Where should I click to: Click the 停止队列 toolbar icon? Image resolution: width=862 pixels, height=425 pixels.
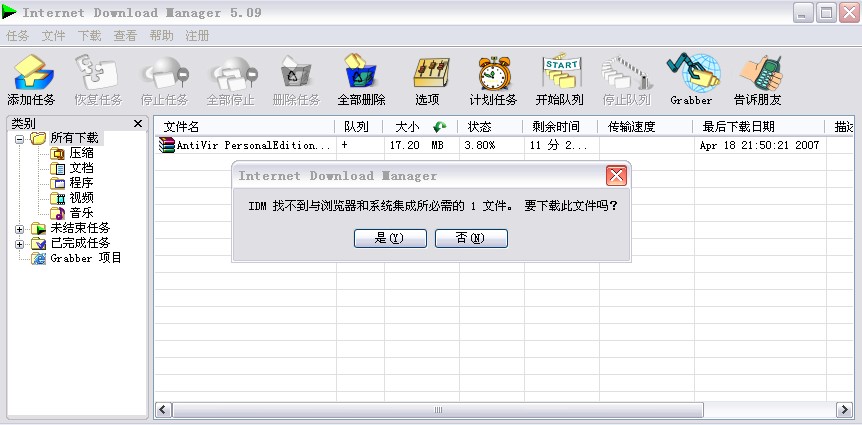(x=626, y=73)
